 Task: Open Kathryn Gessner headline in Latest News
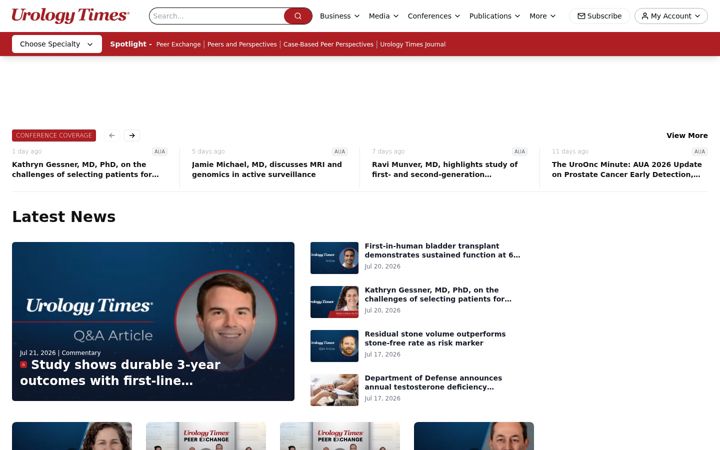[438, 294]
